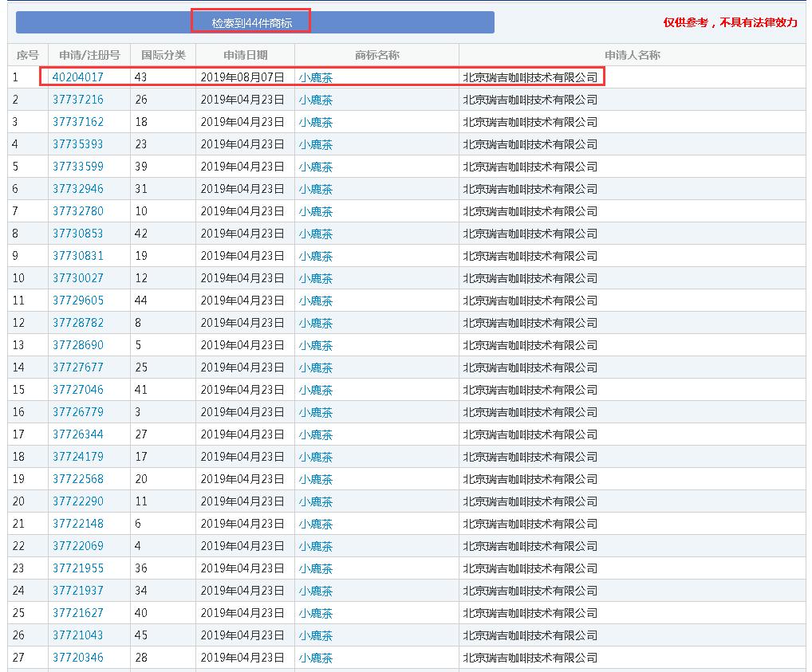
Task: Click 小鹿茶 trademark name in row 1
Action: [x=315, y=77]
